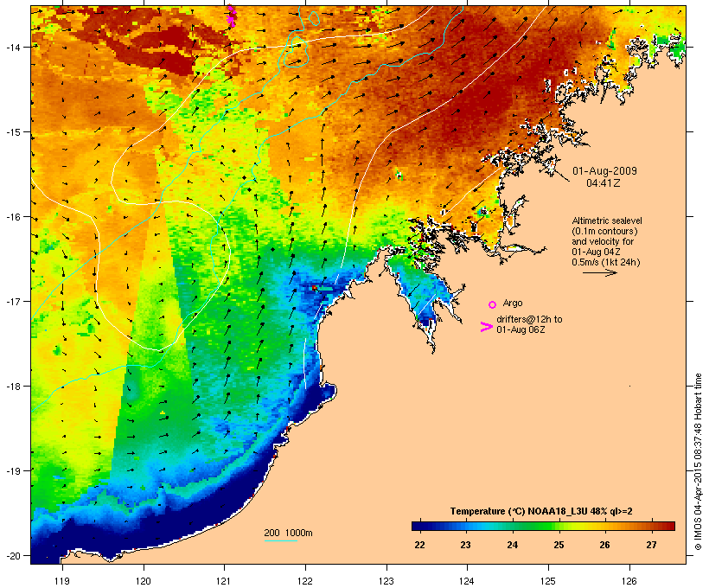Click the magenta drifter arrowhead legend symbol

tap(486, 327)
